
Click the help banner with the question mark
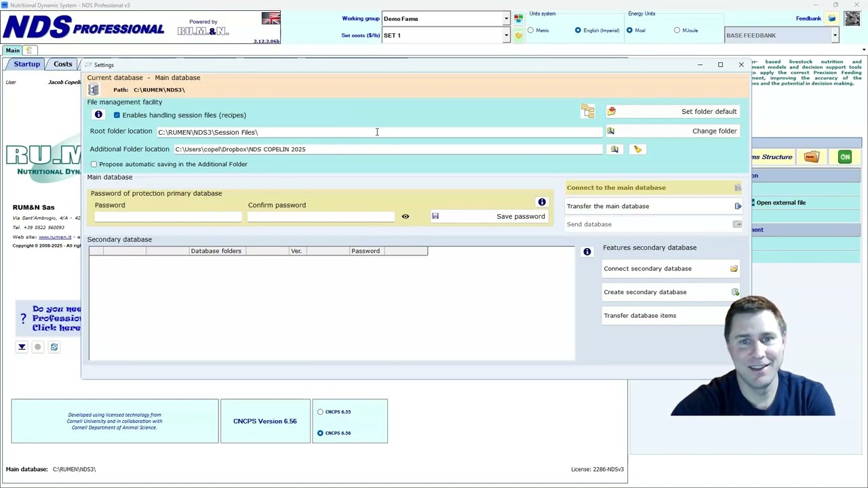49,318
